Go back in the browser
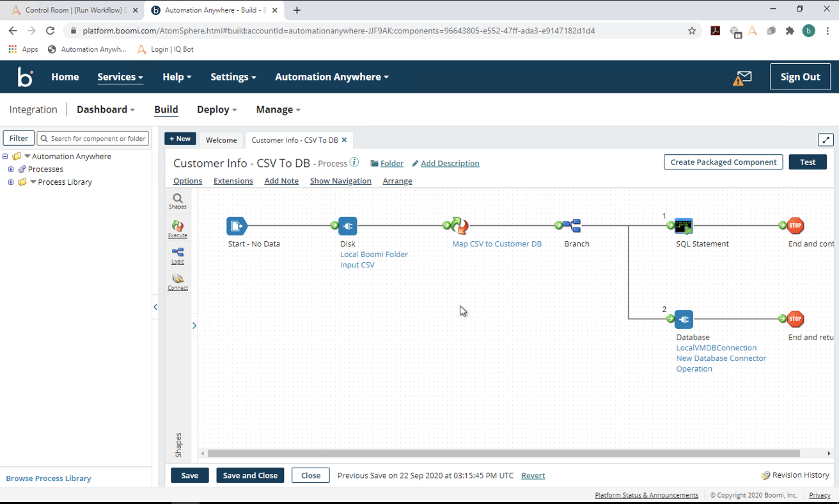 click(13, 31)
